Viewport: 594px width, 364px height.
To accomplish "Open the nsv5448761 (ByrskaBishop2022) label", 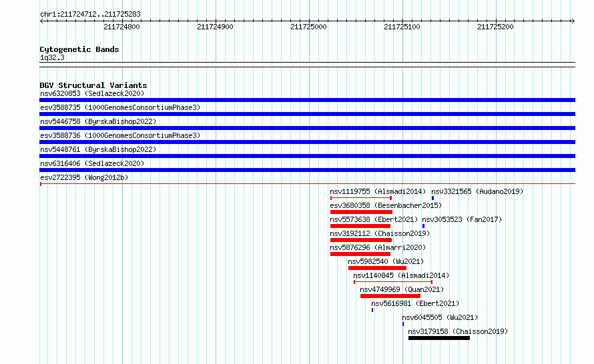I will tap(98, 149).
